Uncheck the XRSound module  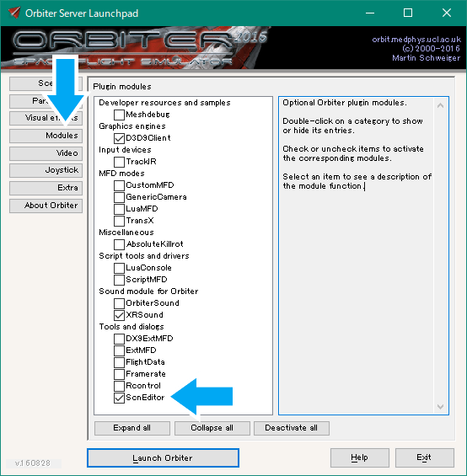[119, 315]
